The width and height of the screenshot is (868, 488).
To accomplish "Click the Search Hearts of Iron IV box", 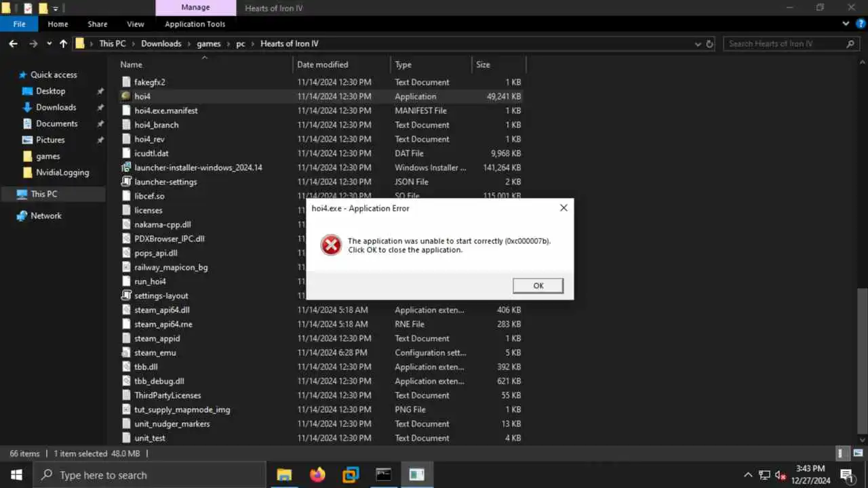I will [x=790, y=43].
